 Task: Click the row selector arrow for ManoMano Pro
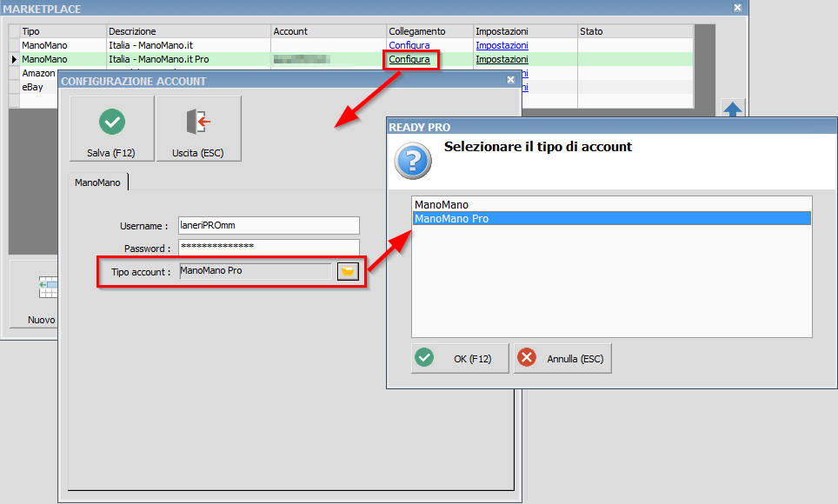15,59
